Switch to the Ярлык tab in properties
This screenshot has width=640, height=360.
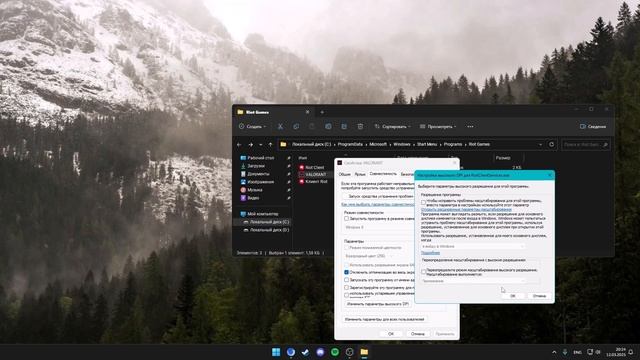pyautogui.click(x=360, y=174)
